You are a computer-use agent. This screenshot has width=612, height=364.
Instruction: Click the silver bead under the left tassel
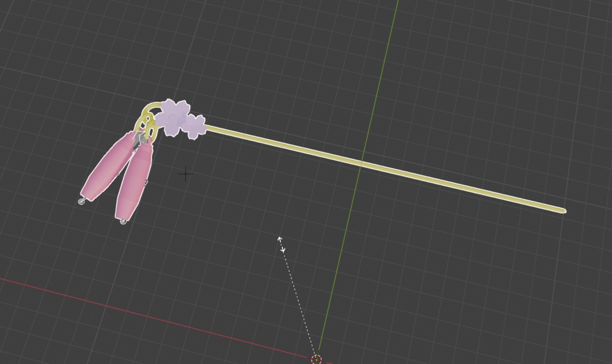81,201
